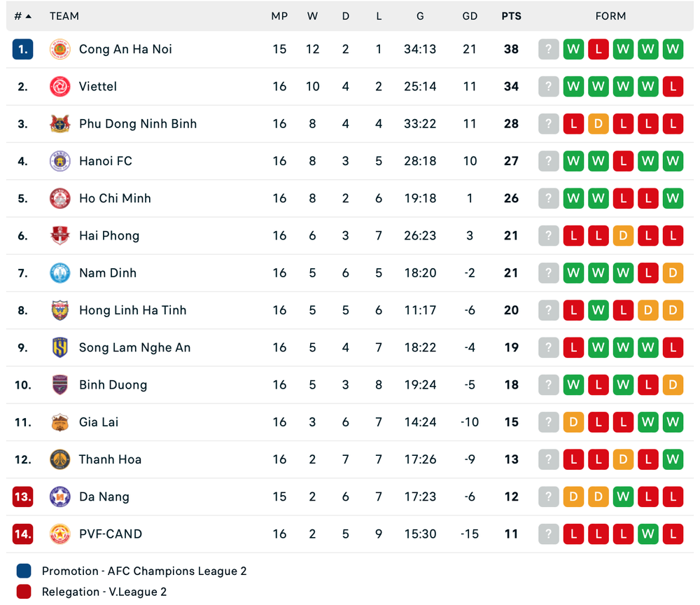Click the PVF-CAND club crest
The image size is (700, 605).
click(60, 534)
